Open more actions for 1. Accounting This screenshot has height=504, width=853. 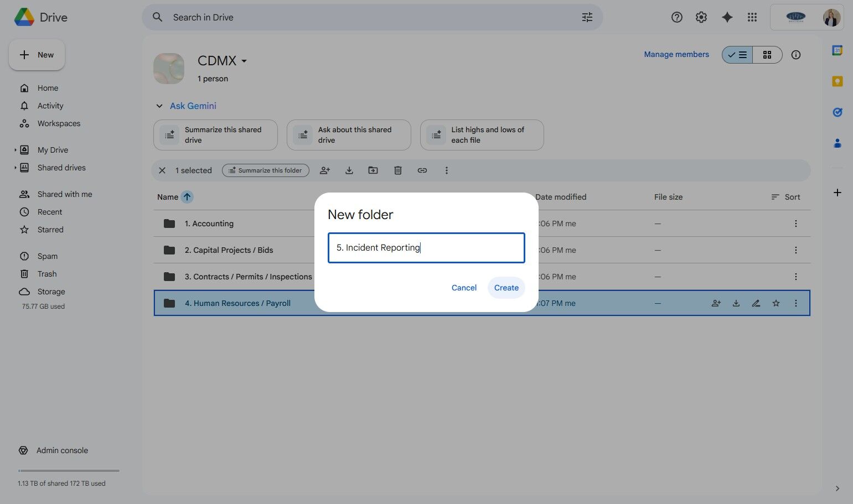tap(796, 224)
